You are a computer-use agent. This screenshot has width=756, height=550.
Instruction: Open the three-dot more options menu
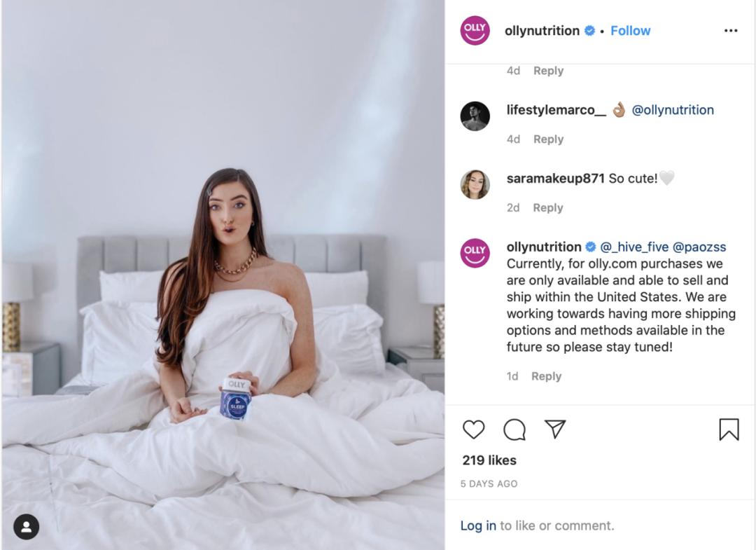click(x=731, y=30)
